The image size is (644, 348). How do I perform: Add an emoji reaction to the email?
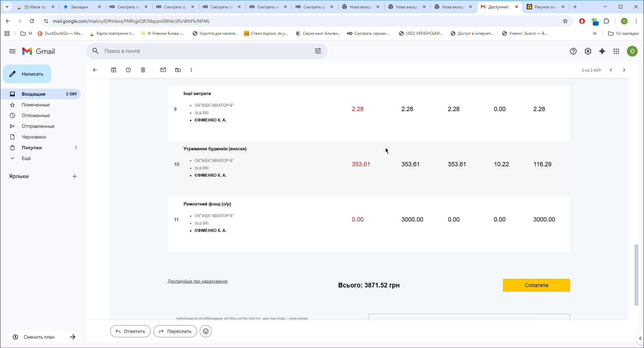[x=206, y=331]
